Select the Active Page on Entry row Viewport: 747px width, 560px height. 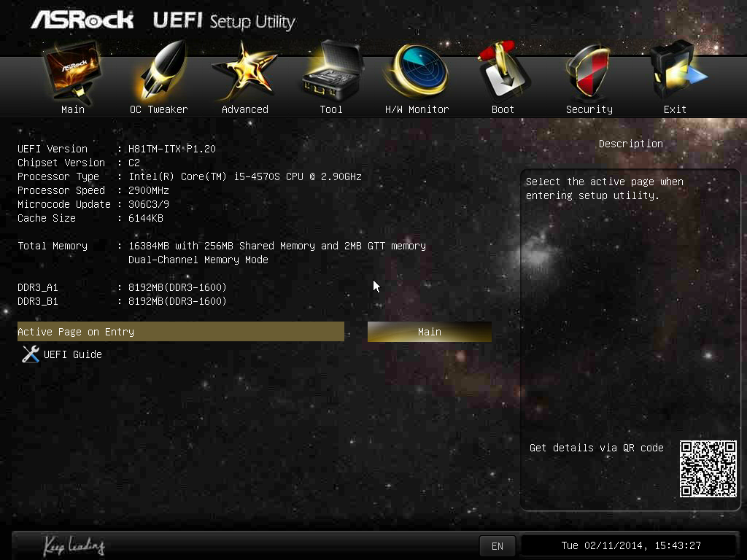click(180, 332)
